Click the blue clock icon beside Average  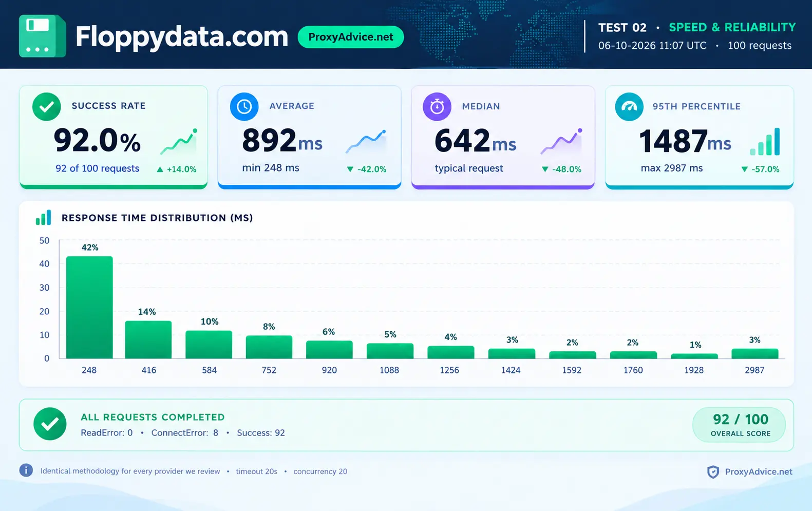[x=244, y=107]
